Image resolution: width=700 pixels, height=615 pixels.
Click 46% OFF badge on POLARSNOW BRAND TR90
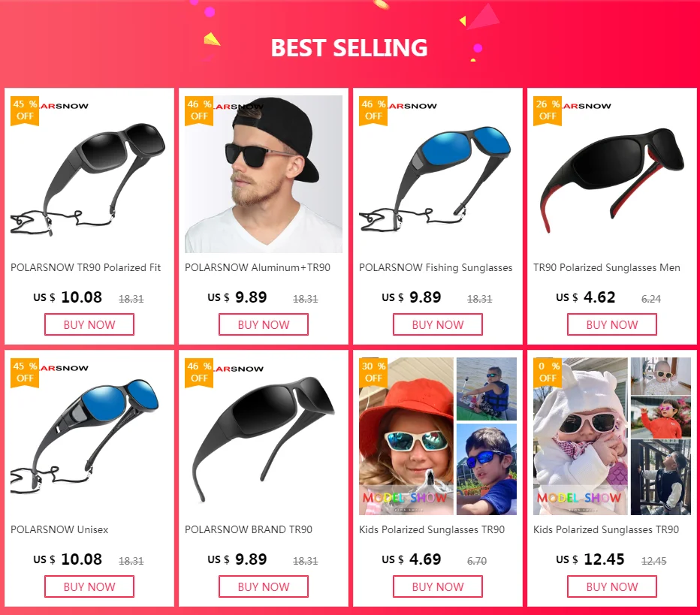click(200, 372)
